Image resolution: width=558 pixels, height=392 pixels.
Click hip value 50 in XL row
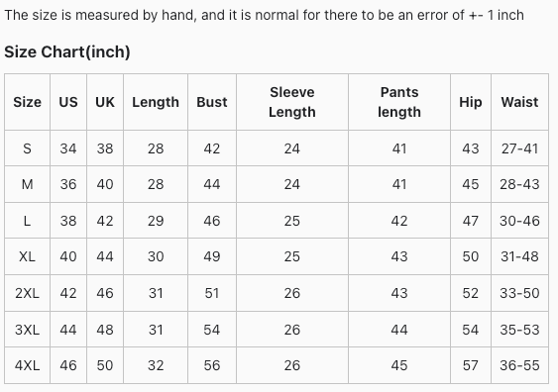471,256
